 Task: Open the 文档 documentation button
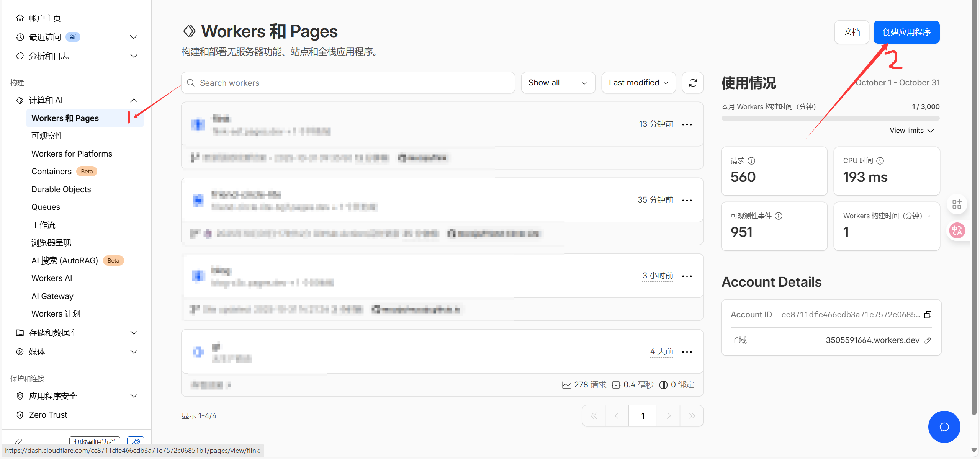[851, 32]
